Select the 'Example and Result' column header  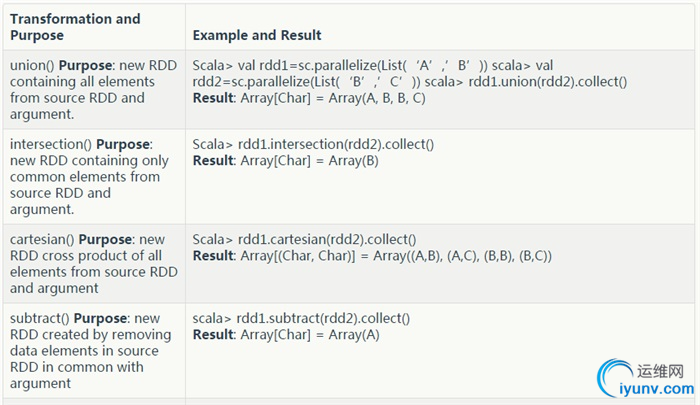257,35
